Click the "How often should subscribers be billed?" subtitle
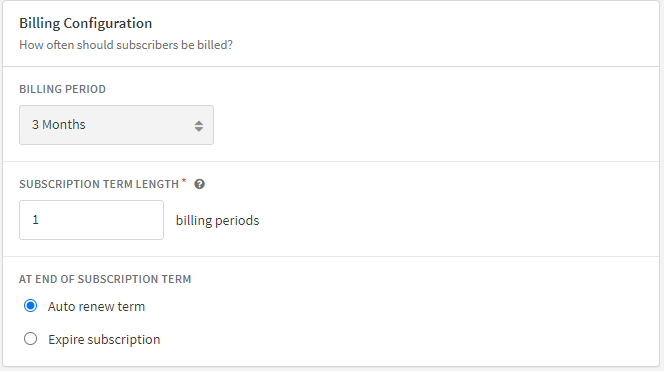 point(126,45)
